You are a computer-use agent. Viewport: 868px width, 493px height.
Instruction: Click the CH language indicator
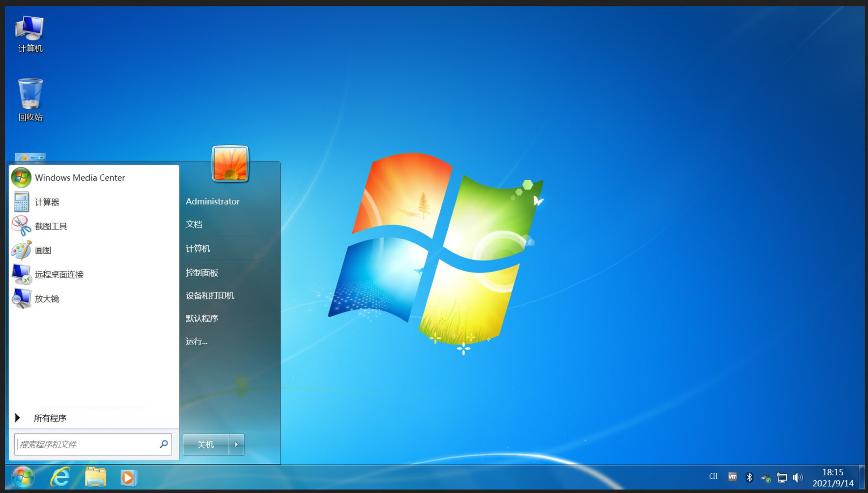[x=713, y=477]
